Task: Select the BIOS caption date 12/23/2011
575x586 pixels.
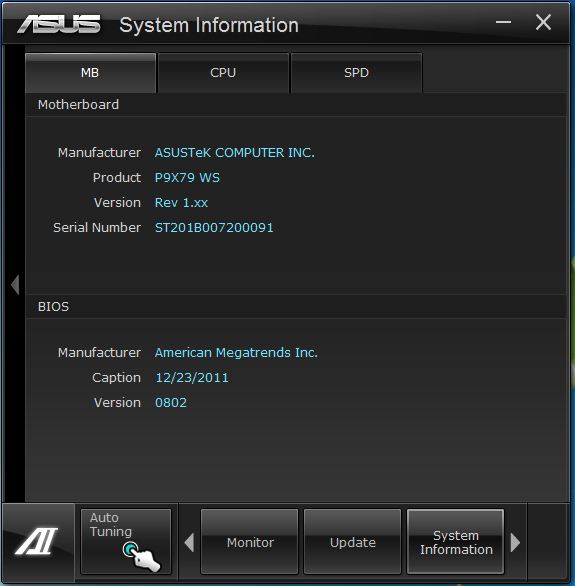Action: pyautogui.click(x=192, y=377)
